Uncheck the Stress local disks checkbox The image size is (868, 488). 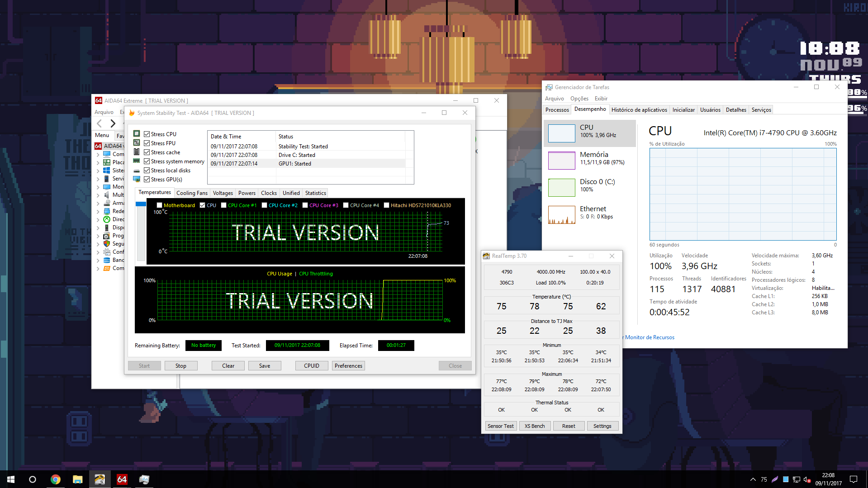click(x=147, y=171)
